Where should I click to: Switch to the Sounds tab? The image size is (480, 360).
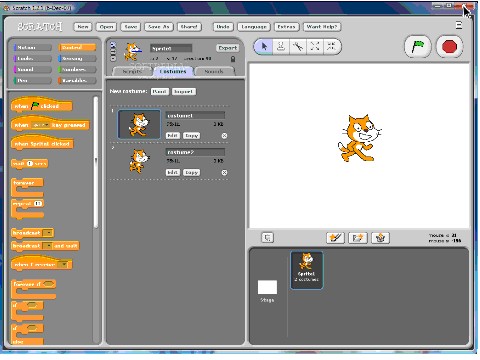coord(214,71)
